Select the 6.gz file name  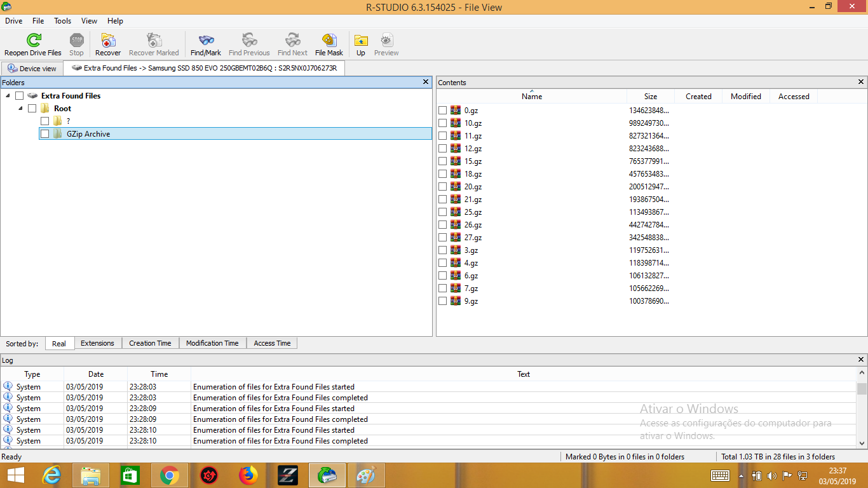(471, 276)
